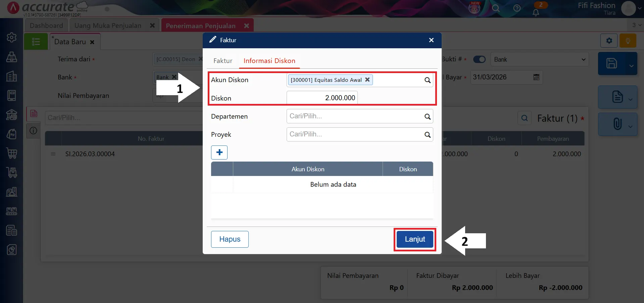Click the shopping cart sidebar icon
644x303 pixels.
12,153
